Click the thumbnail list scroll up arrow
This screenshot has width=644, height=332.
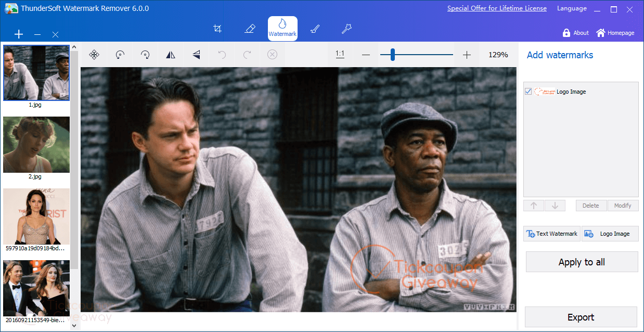74,47
